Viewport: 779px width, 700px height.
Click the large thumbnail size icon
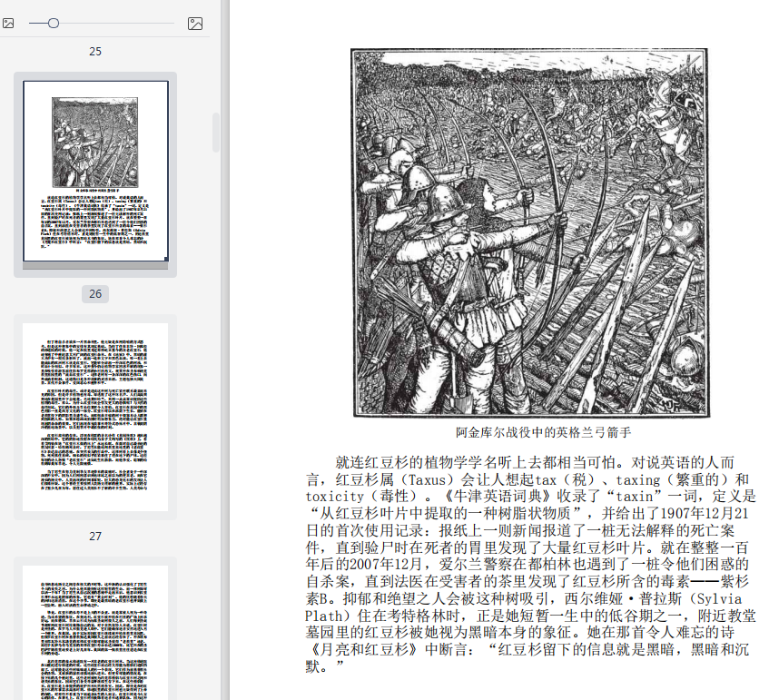195,24
